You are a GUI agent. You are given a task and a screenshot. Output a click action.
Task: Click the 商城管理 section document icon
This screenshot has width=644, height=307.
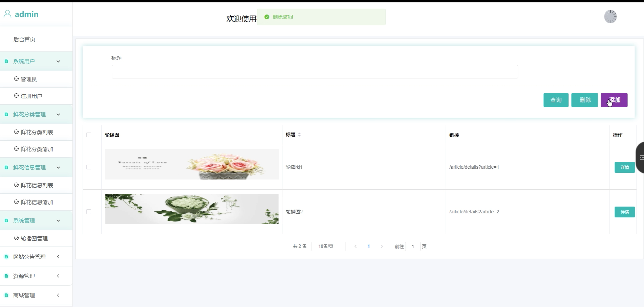point(6,295)
